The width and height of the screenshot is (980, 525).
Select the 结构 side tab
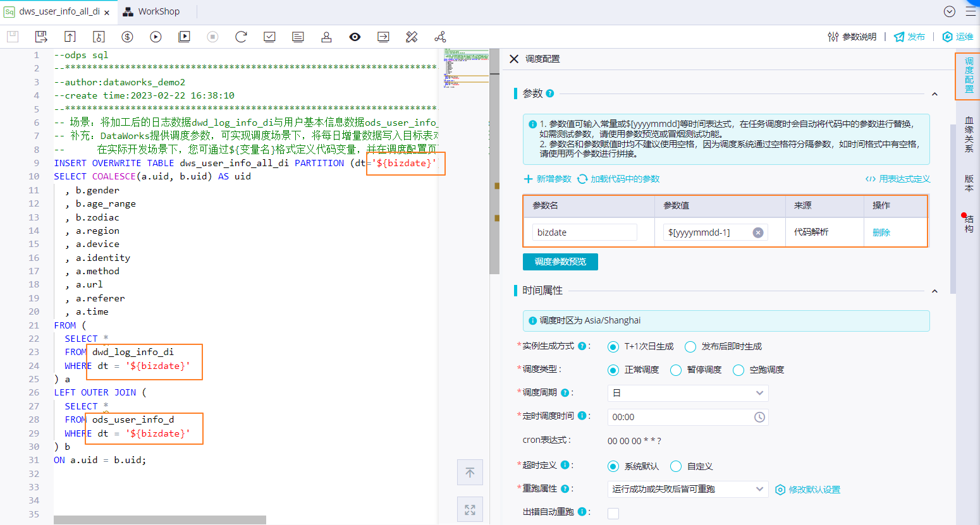pyautogui.click(x=969, y=224)
